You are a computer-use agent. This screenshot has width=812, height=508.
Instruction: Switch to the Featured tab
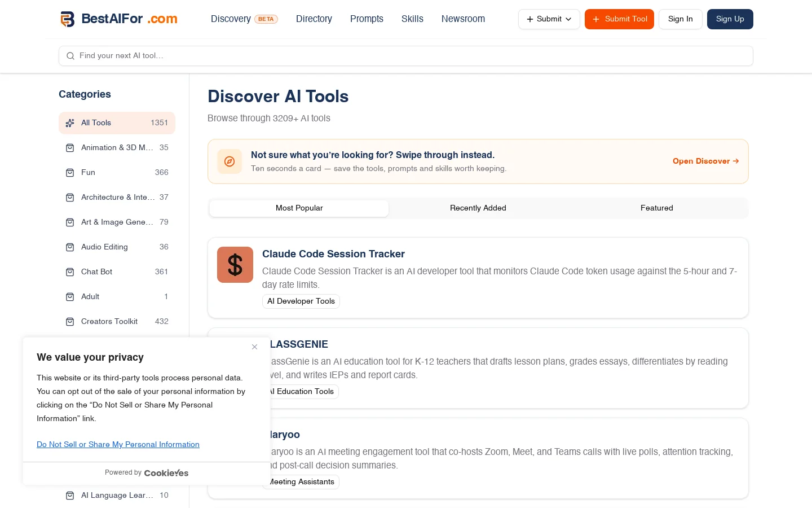(x=657, y=208)
